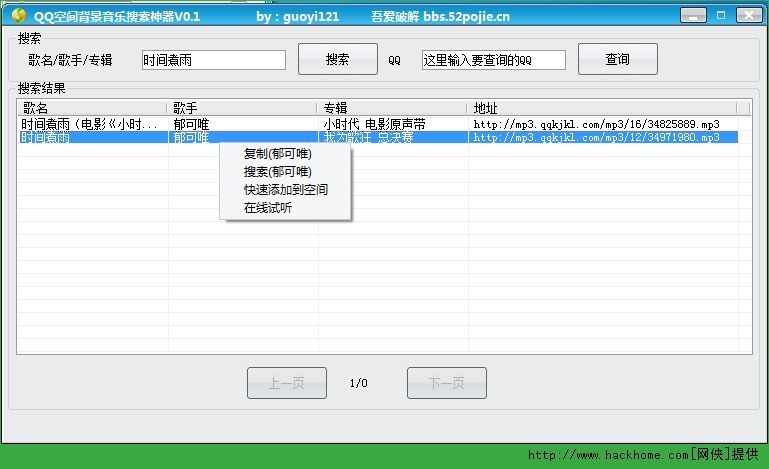769x469 pixels.
Task: Maximize the window
Action: tap(721, 15)
